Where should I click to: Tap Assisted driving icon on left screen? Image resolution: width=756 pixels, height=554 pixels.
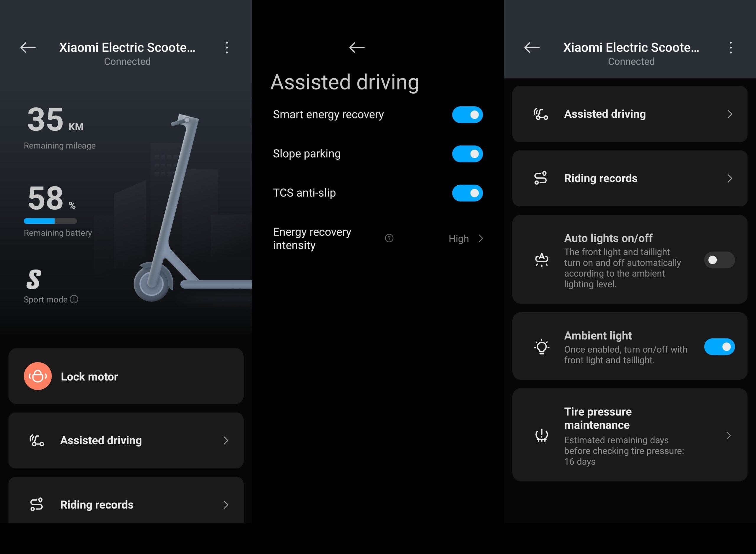tap(37, 440)
